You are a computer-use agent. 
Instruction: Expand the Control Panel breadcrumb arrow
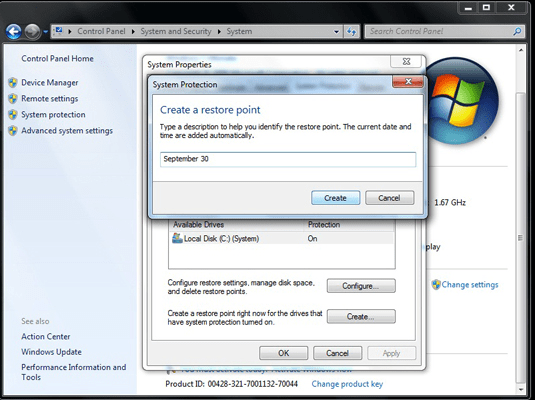(133, 31)
